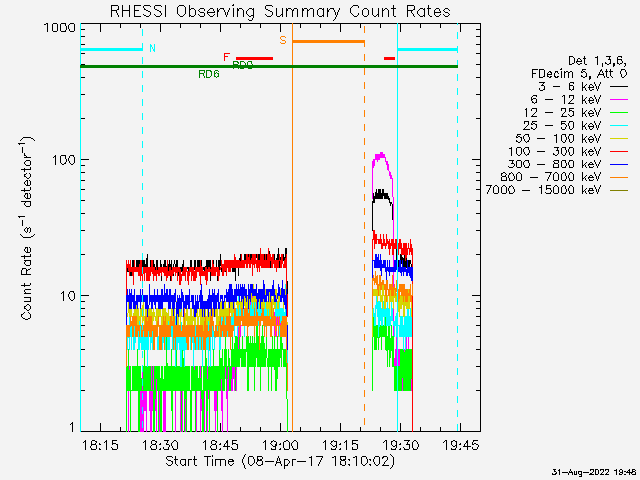This screenshot has height=480, width=640.
Task: Click the '25 - 50 keV' legend label
Action: click(x=562, y=125)
